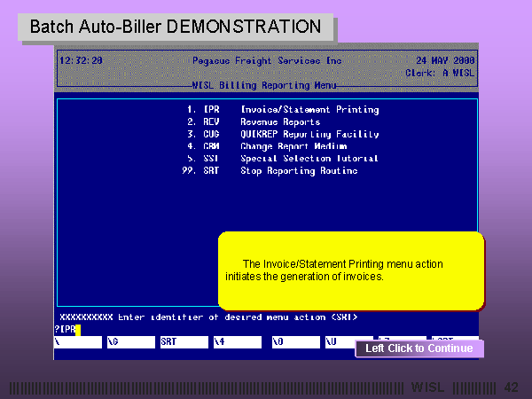The height and width of the screenshot is (399, 532).
Task: Click the slide page number 42
Action: point(511,387)
